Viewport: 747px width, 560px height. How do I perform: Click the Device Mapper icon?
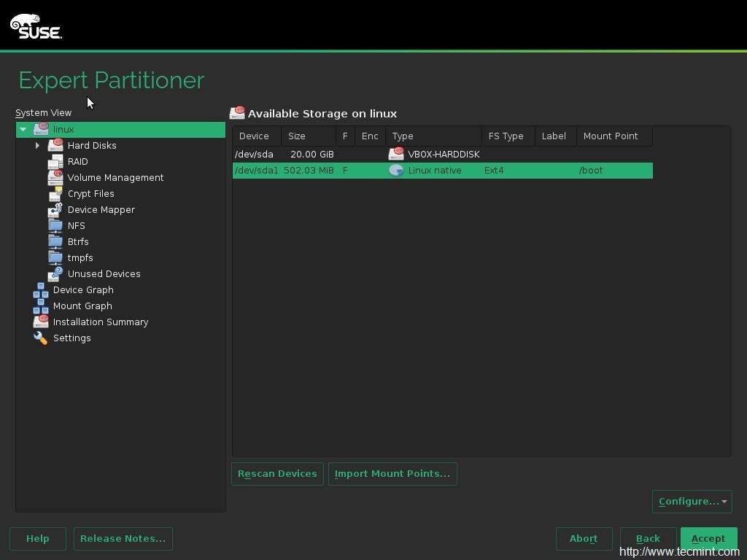[x=55, y=209]
